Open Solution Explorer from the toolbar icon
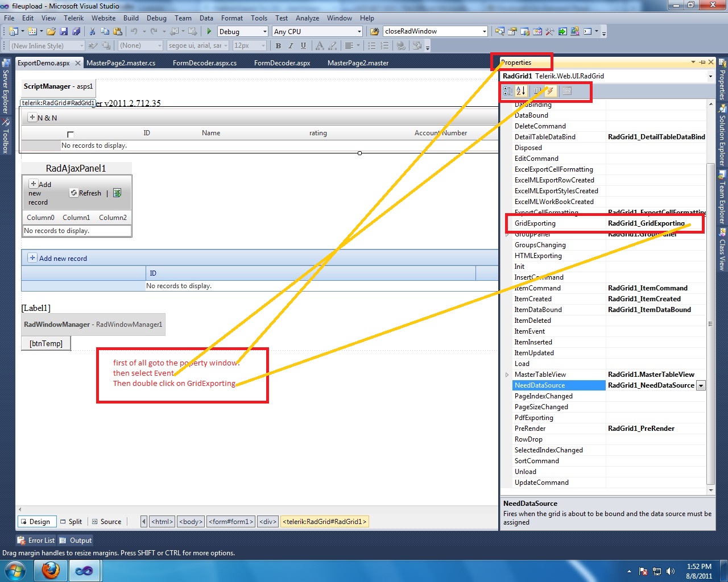728x582 pixels. tap(500, 32)
